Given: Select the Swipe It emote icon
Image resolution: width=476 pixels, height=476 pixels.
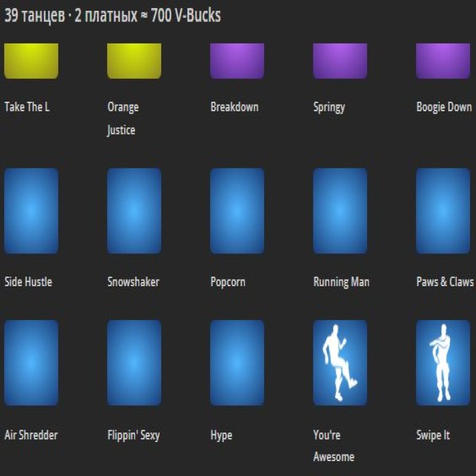Looking at the screenshot, I should click(x=443, y=363).
